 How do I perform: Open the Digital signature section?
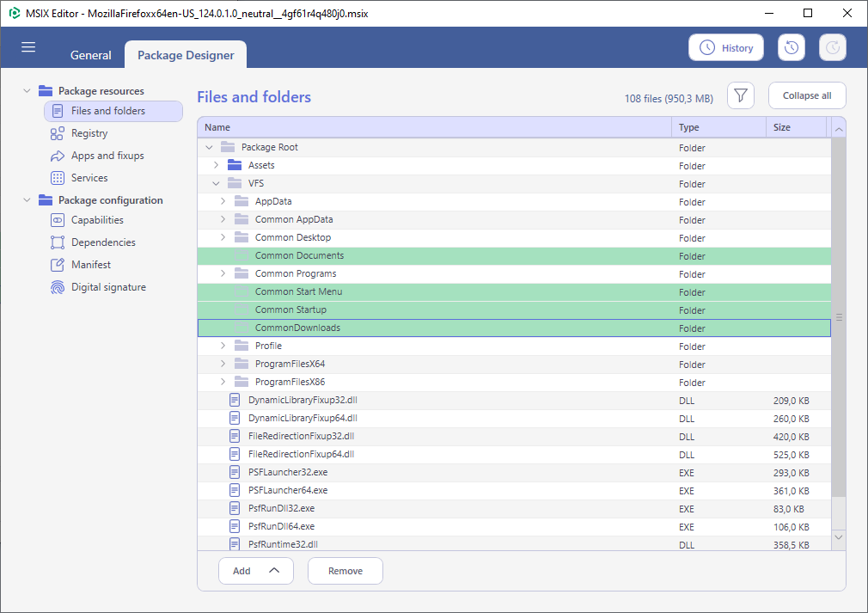[108, 287]
